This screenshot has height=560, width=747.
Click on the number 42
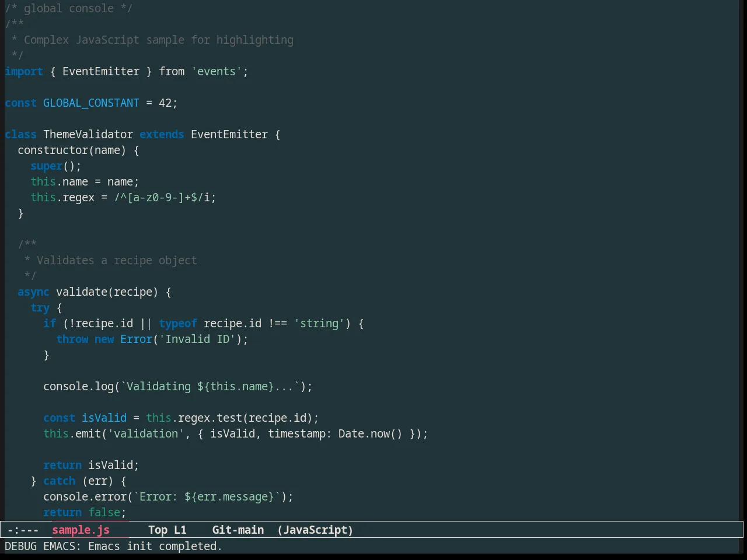[x=165, y=103]
